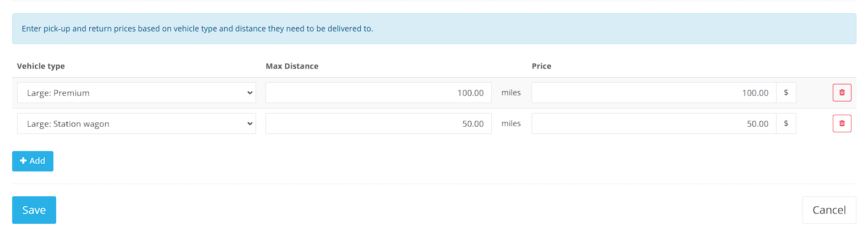
Task: Click the Max Distance column header
Action: pos(292,66)
